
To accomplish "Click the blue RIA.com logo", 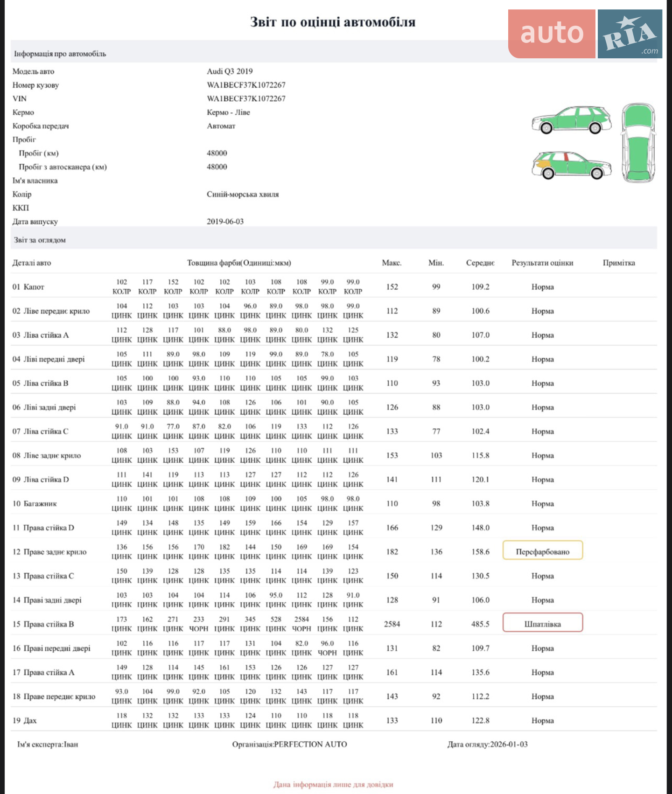I will click(x=630, y=34).
